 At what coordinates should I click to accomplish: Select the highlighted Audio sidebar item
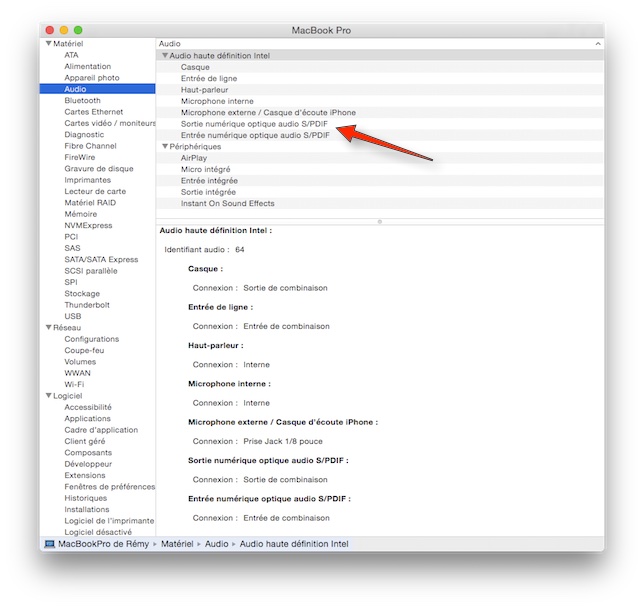[x=97, y=89]
